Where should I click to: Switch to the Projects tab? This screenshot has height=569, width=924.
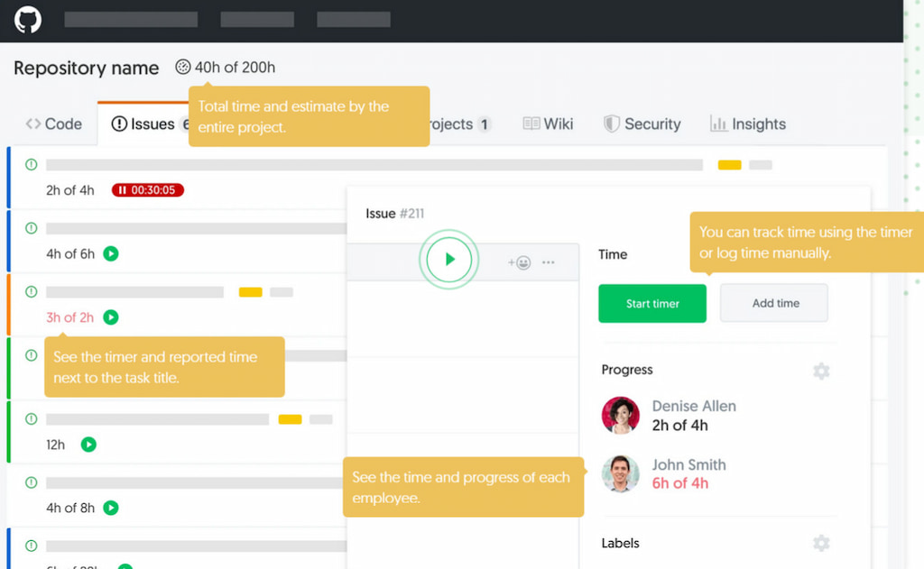(454, 124)
